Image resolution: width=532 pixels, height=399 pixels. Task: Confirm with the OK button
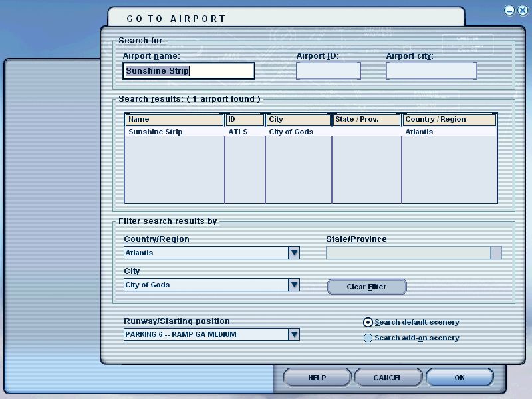[x=460, y=378]
